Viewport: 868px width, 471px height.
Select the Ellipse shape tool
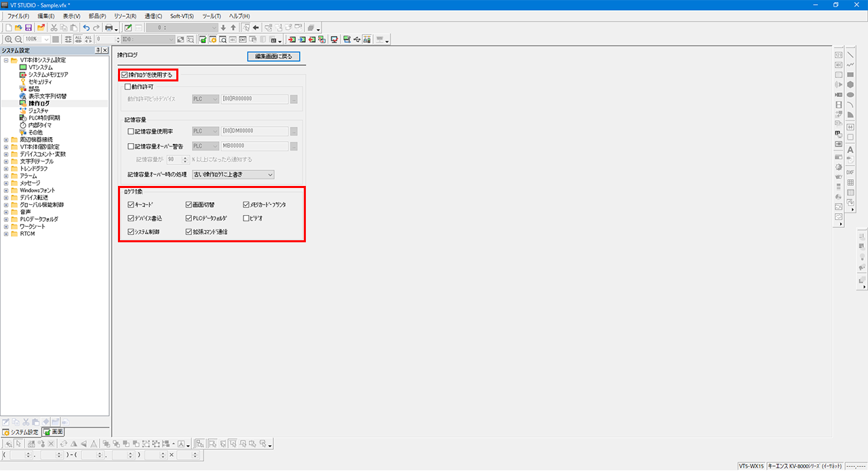850,95
